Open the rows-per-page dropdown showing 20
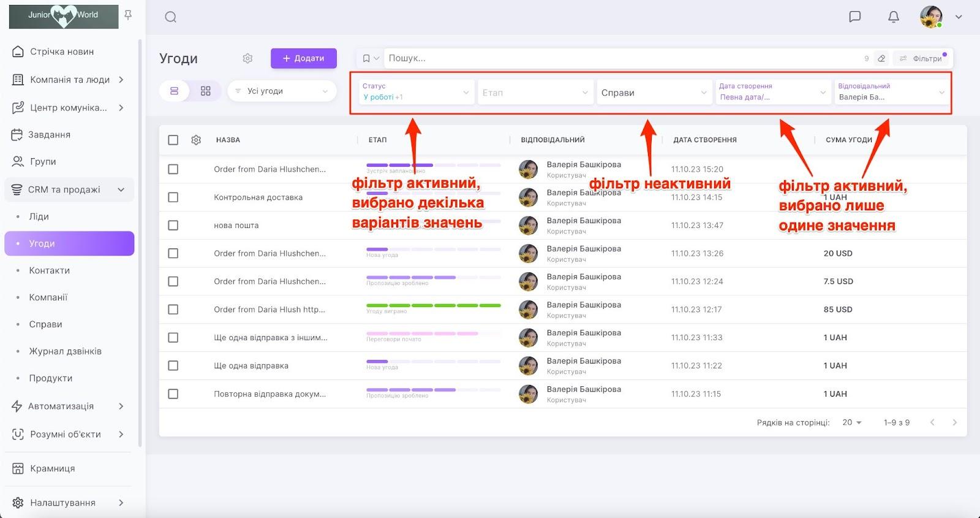The height and width of the screenshot is (518, 980). (x=851, y=422)
